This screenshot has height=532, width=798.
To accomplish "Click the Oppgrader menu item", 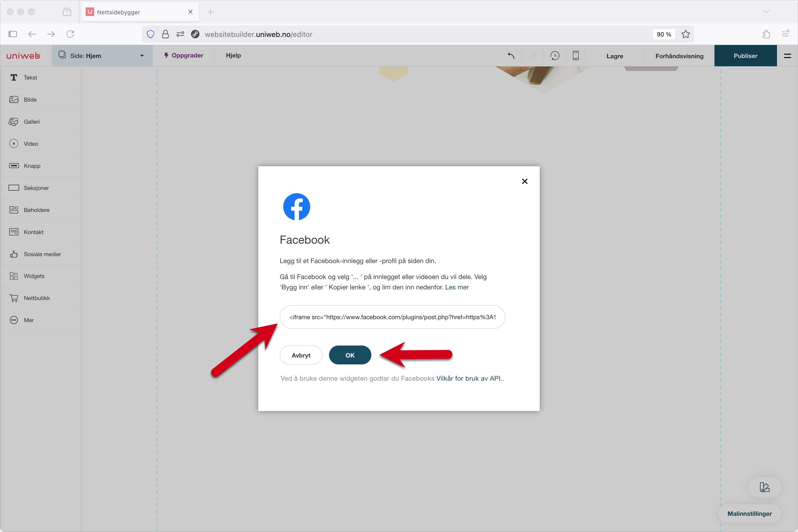I will click(184, 55).
